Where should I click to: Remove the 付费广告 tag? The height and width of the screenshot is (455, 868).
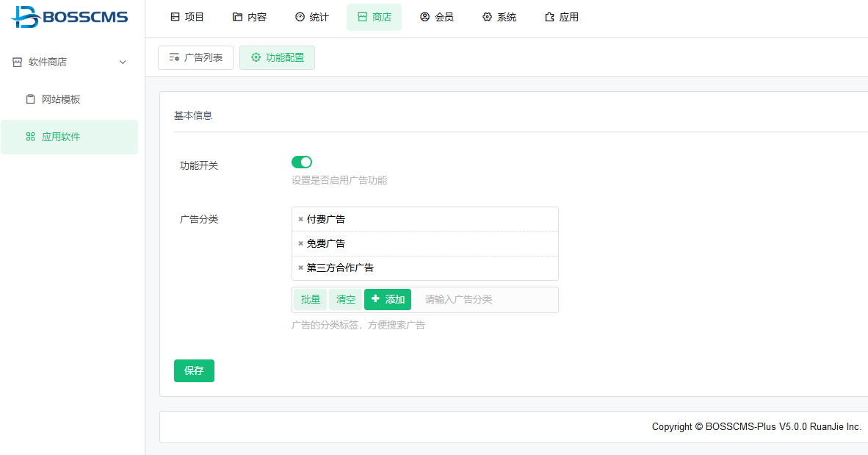point(300,219)
